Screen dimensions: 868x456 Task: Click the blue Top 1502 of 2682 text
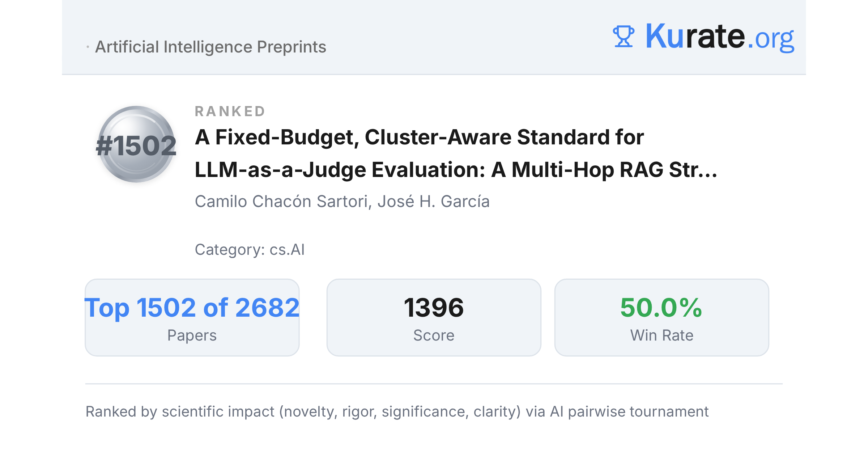tap(192, 308)
